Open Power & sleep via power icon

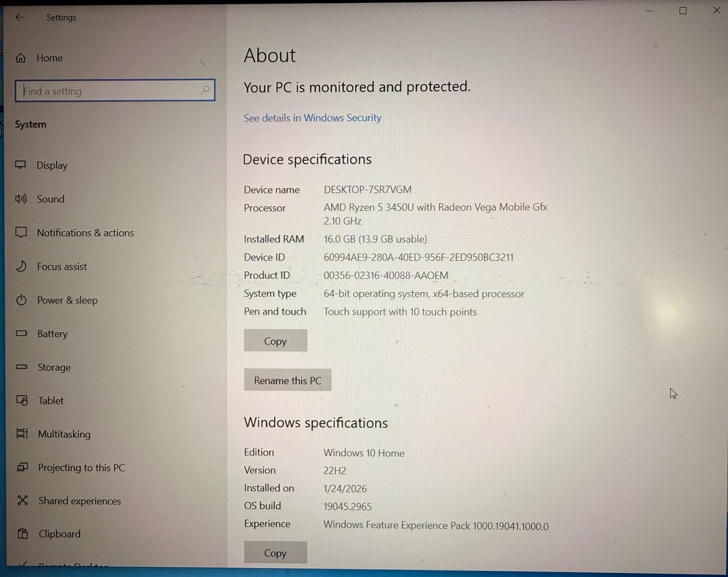click(x=21, y=300)
